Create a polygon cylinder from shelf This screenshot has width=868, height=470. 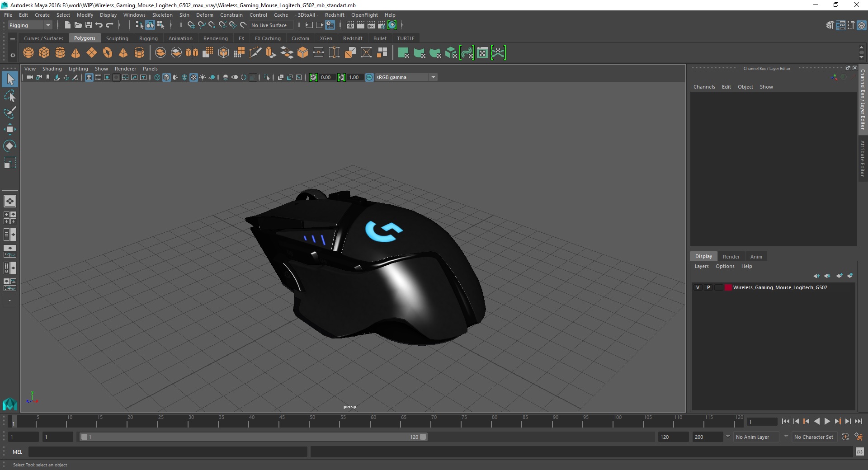coord(60,53)
